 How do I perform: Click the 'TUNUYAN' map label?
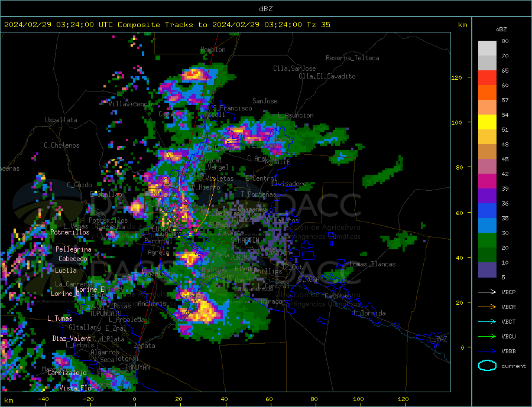(137, 367)
